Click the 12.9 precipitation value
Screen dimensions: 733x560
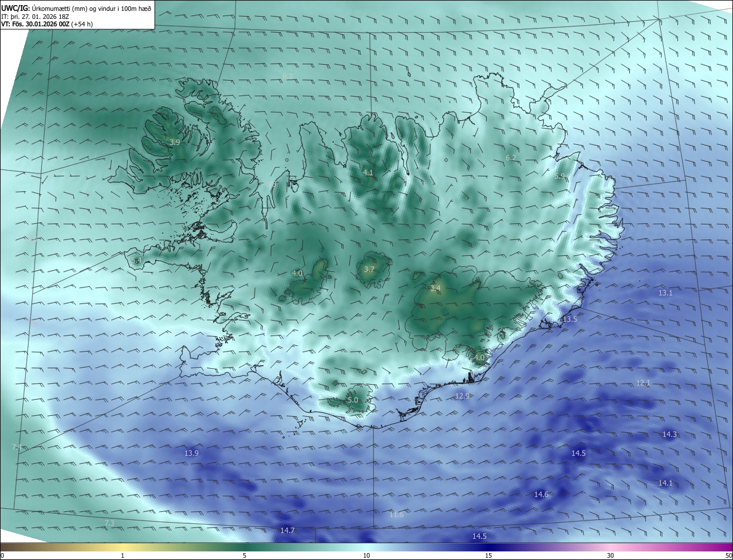[463, 396]
